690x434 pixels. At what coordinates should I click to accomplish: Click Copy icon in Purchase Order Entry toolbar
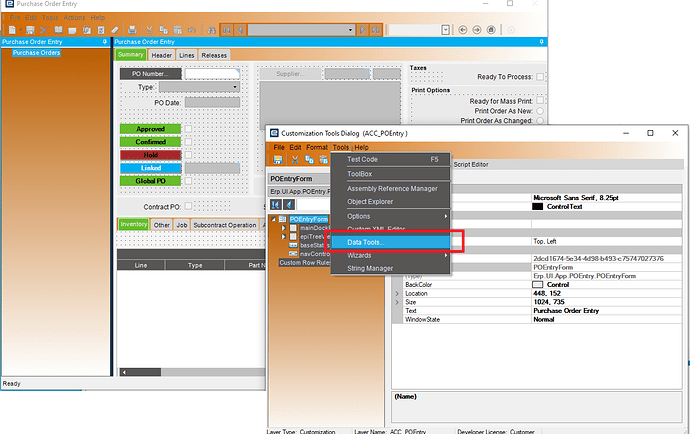(x=163, y=30)
